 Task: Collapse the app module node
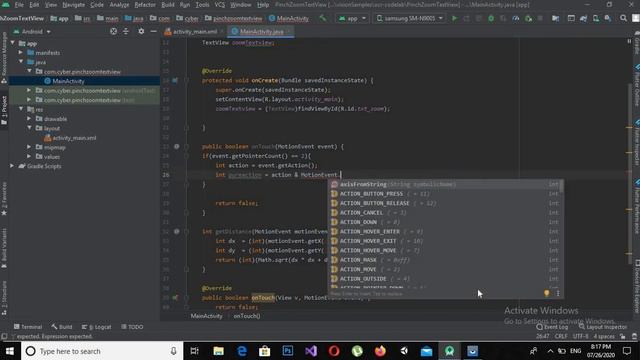(13, 43)
